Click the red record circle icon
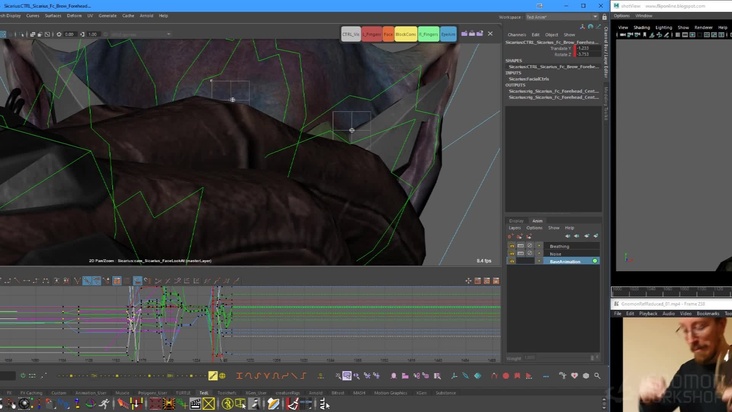 click(505, 376)
